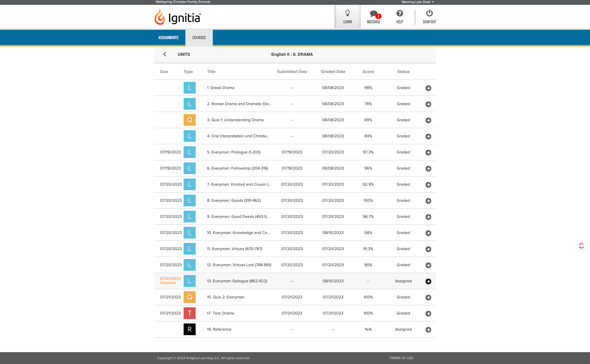Image resolution: width=590 pixels, height=364 pixels.
Task: Click the Score column header
Action: coord(368,72)
